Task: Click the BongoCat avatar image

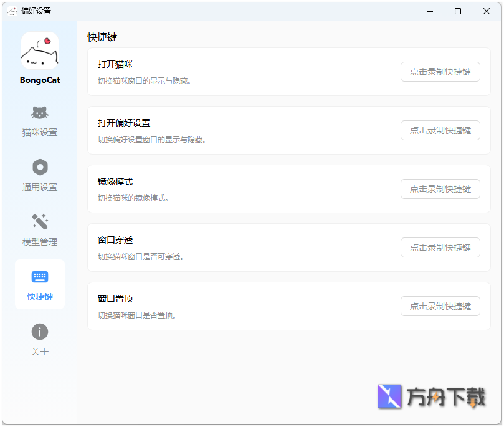Action: click(x=39, y=50)
